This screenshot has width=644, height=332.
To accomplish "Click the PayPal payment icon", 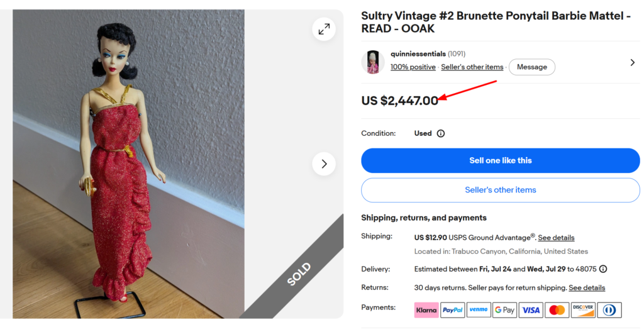I will click(x=452, y=310).
